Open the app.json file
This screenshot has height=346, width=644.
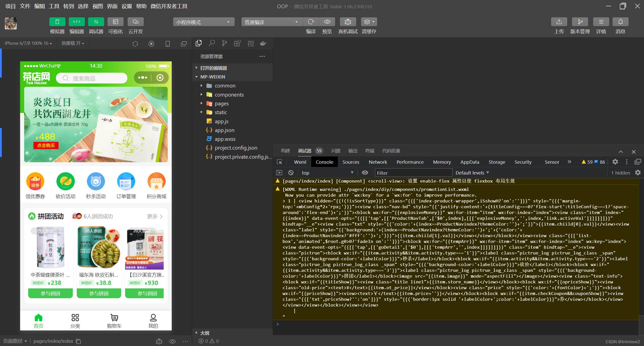(232, 130)
